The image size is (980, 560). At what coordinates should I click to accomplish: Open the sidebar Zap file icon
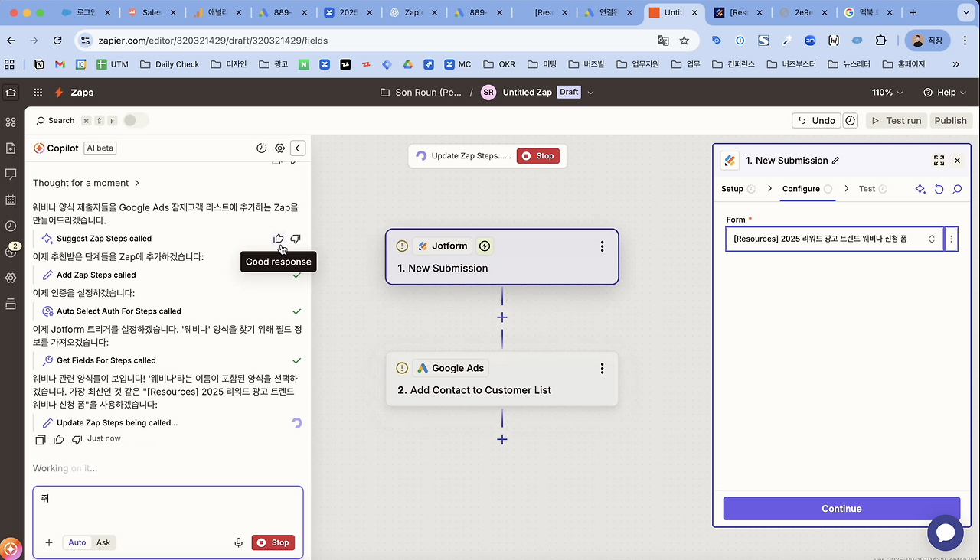coord(11,148)
